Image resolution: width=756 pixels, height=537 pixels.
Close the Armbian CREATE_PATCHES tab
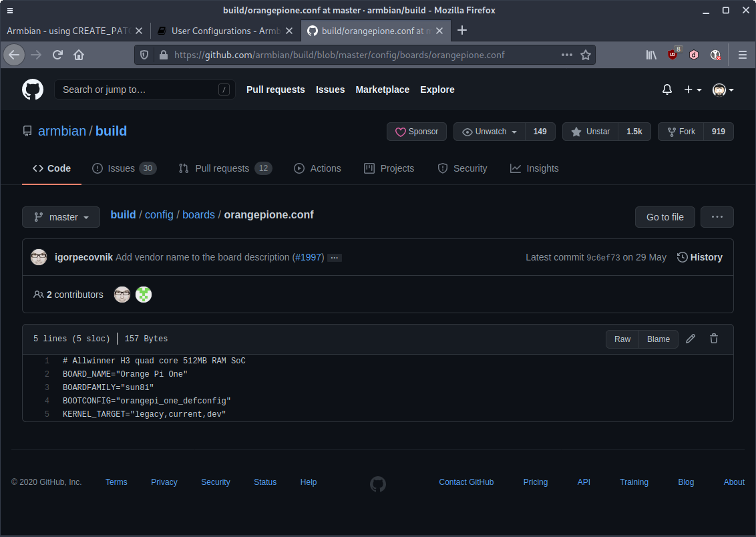coord(139,31)
